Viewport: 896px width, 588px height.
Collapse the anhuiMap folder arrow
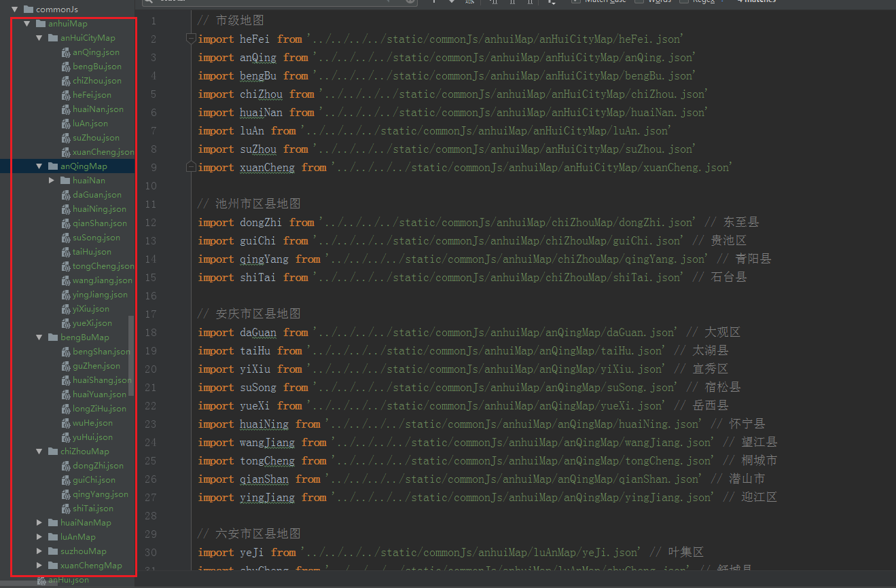[x=26, y=24]
